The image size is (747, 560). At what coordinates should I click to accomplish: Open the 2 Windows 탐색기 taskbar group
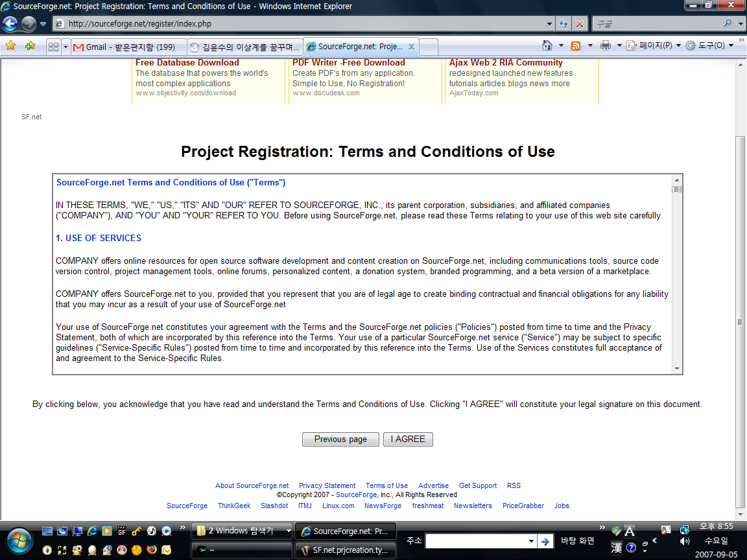coord(243,530)
